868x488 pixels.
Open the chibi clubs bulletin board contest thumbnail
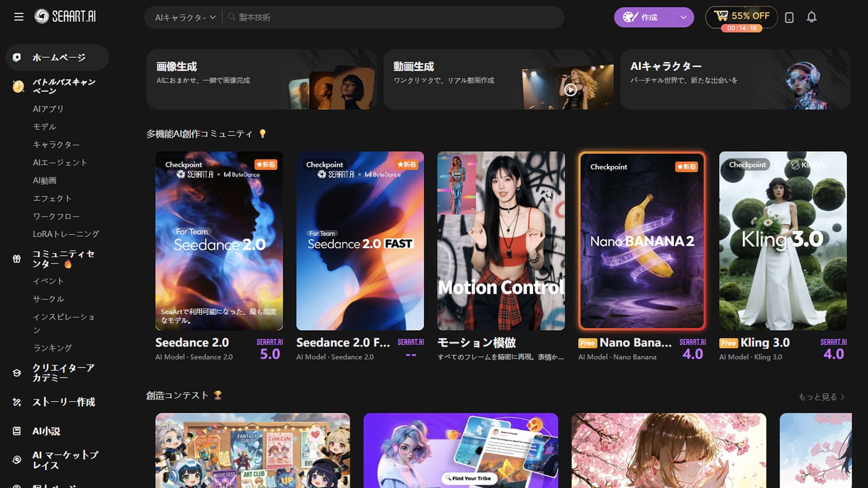253,451
